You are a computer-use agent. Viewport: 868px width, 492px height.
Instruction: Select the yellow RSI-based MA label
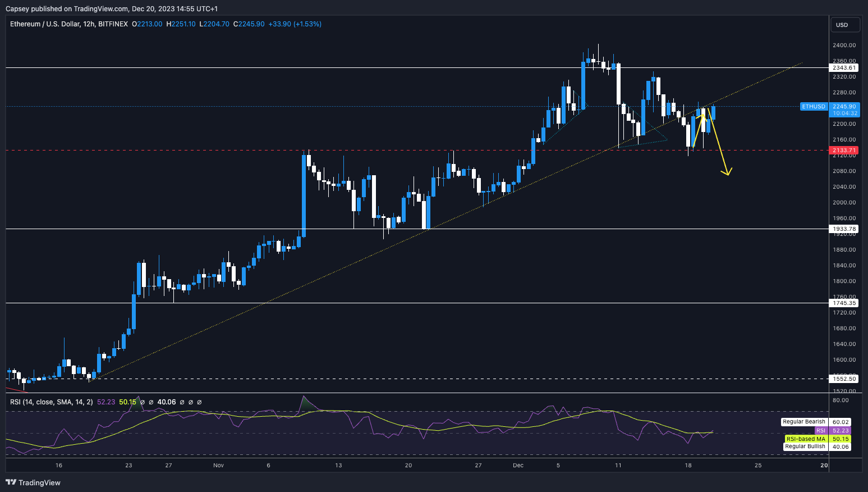coord(806,439)
